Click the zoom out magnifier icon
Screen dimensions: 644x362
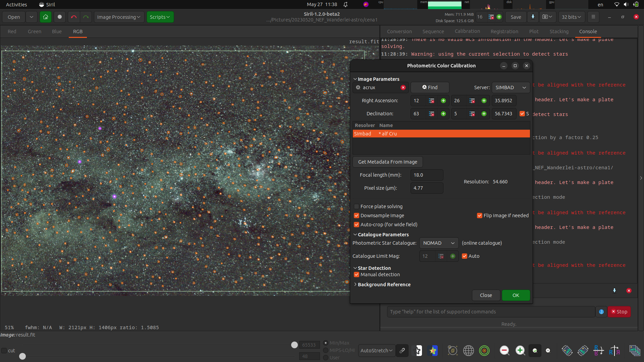(504, 351)
